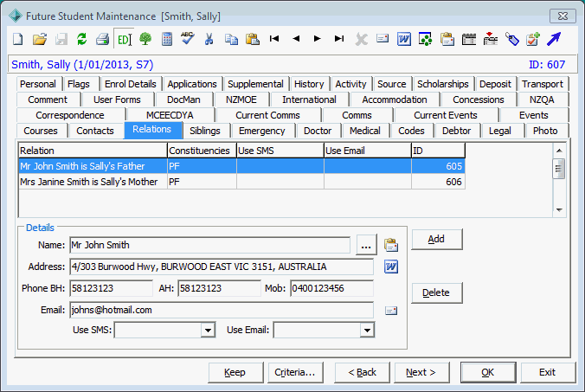Click the Copy icon in toolbar
This screenshot has width=585, height=392.
tap(231, 39)
